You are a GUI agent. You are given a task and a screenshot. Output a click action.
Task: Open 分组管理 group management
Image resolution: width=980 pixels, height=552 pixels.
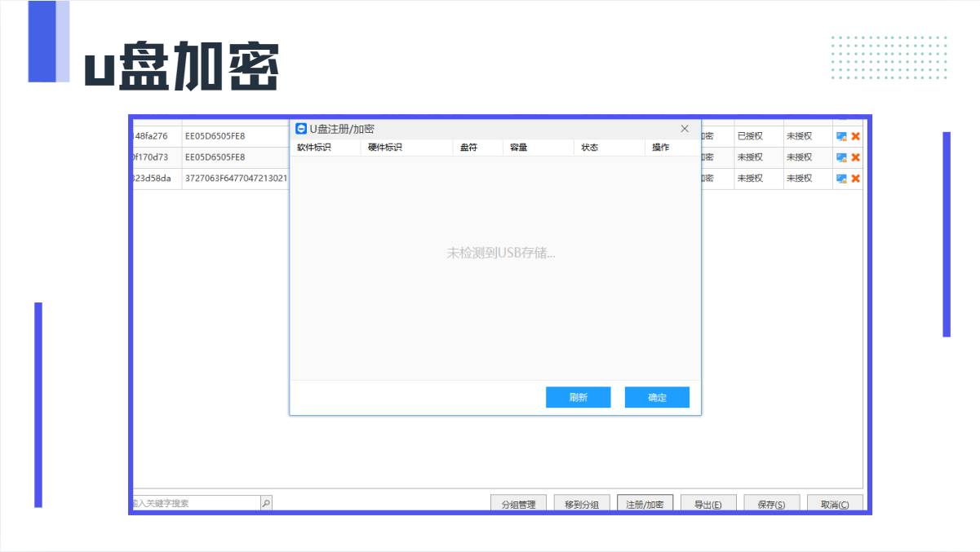(518, 504)
